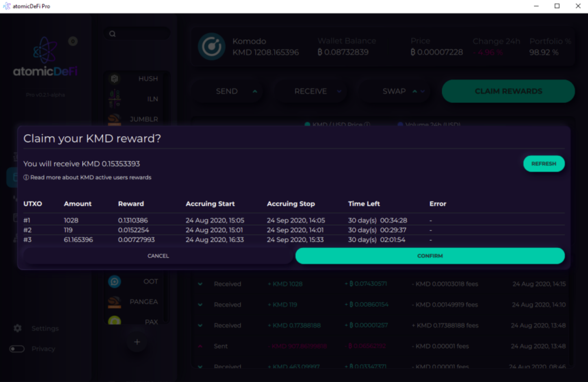Maximize the atomicDeFi Pro window
Image resolution: width=588 pixels, height=382 pixels.
click(x=557, y=6)
